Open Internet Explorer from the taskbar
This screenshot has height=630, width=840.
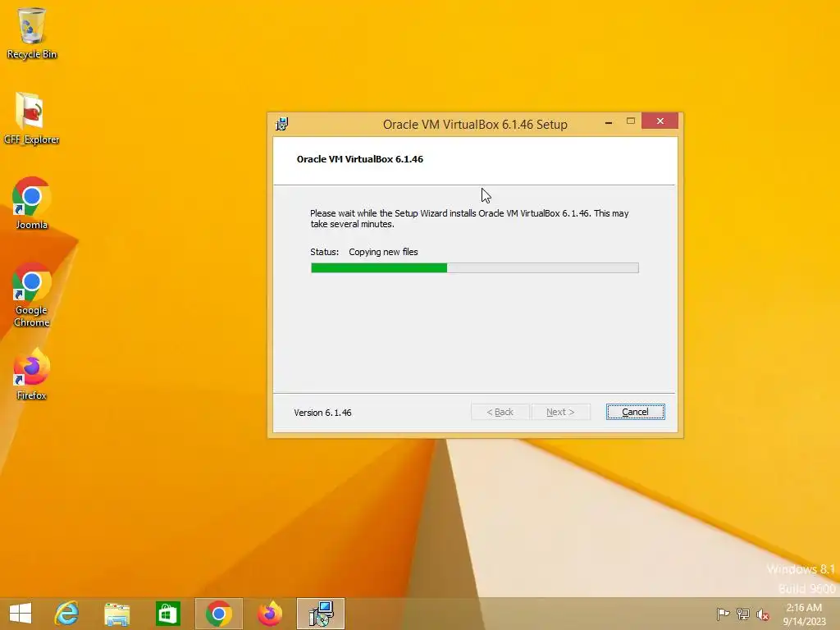point(67,614)
